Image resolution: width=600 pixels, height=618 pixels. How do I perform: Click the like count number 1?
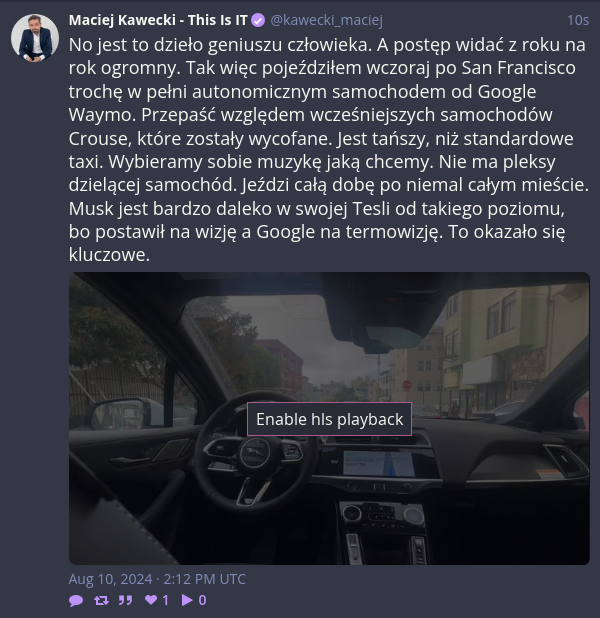click(165, 600)
